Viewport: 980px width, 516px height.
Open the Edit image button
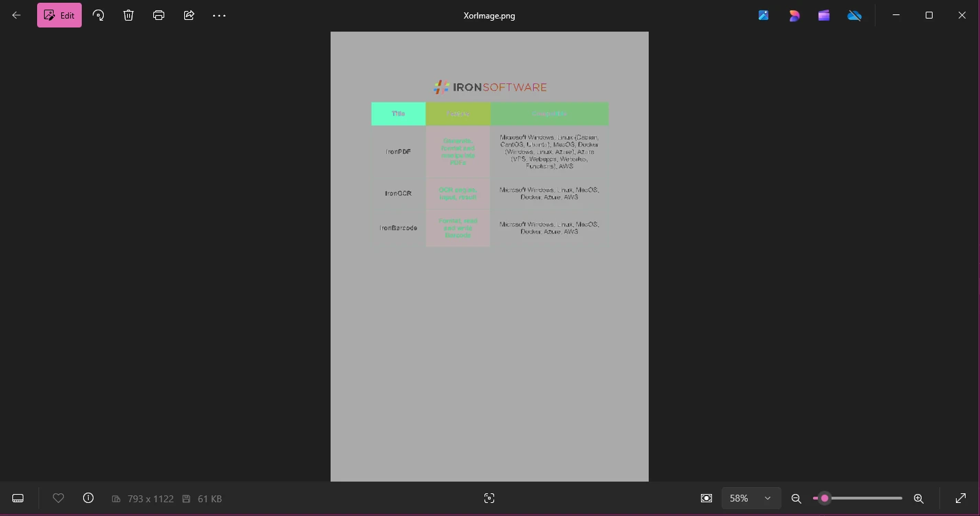coord(59,15)
